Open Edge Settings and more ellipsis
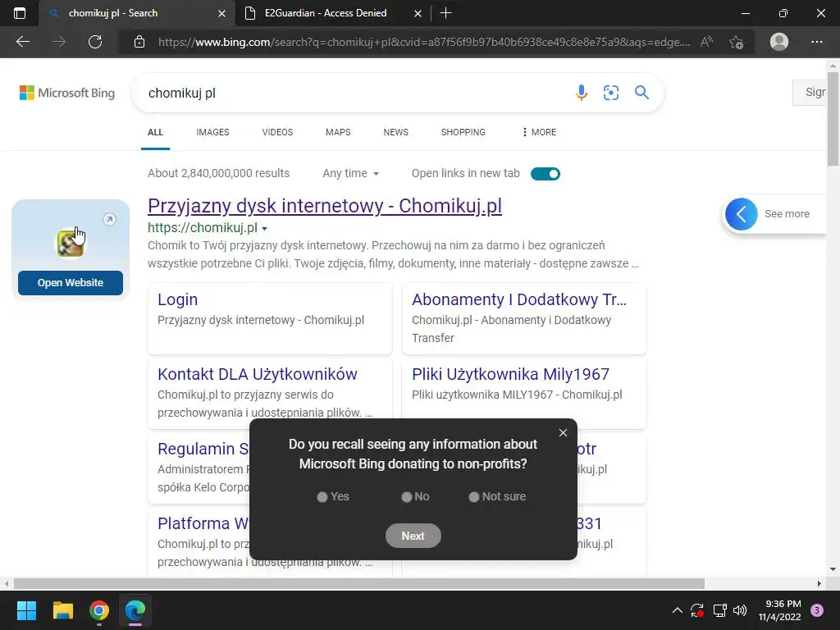Screen dimensions: 840x630 [x=816, y=42]
